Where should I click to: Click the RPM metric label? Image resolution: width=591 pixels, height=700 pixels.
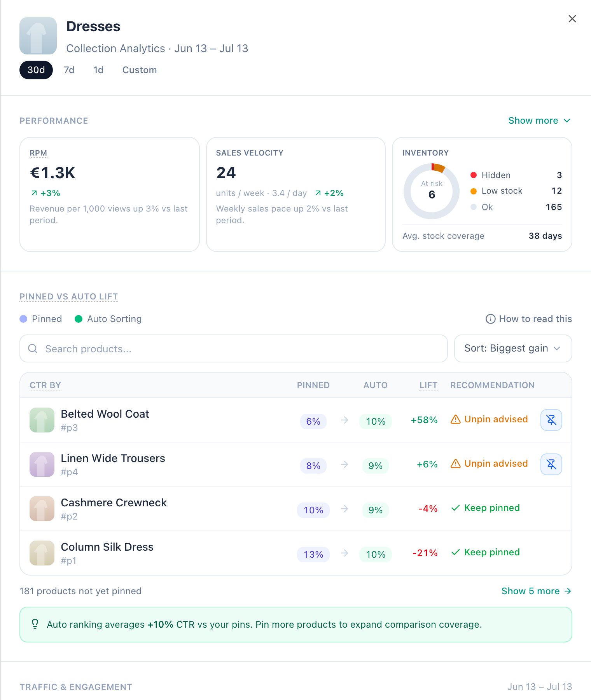point(38,153)
